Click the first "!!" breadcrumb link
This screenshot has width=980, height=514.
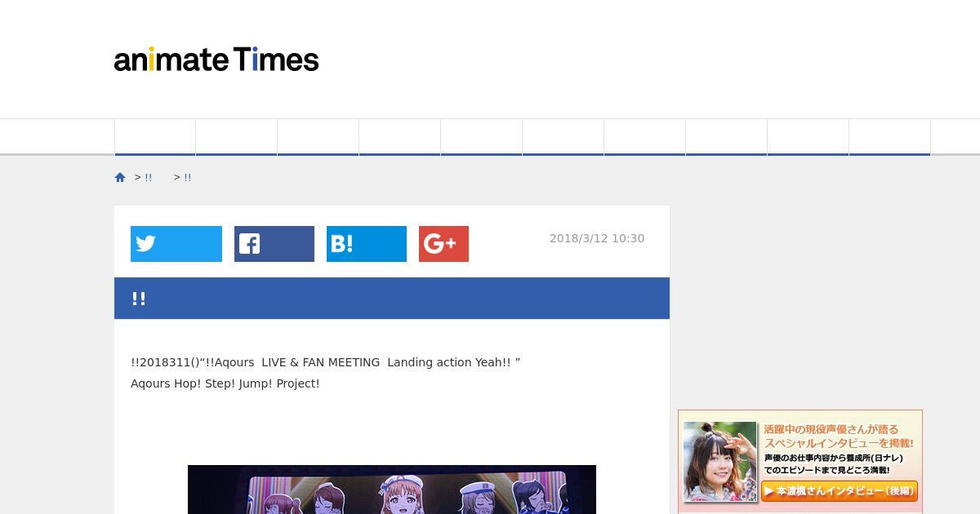coord(149,177)
